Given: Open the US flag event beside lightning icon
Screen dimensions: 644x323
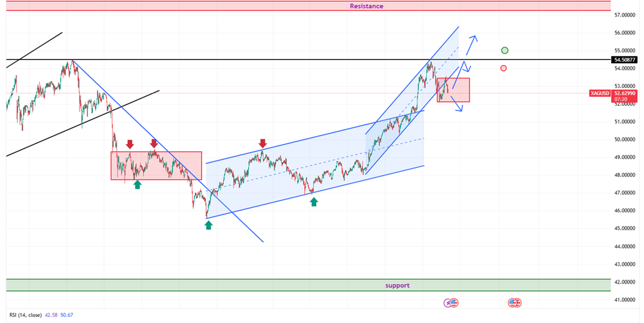Looking at the screenshot, I should click(x=454, y=303).
